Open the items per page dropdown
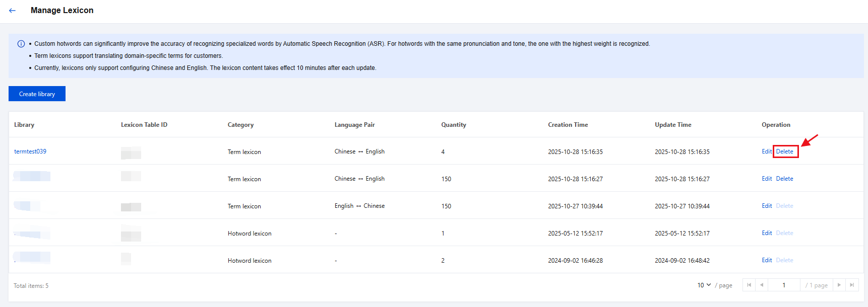The height and width of the screenshot is (307, 868). point(704,285)
